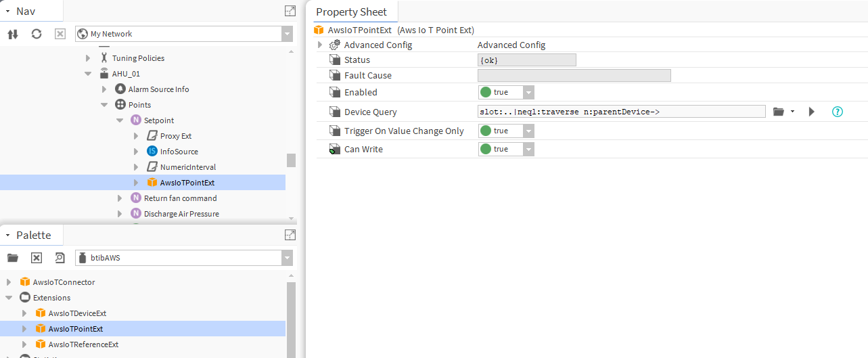Click the Device Query help question icon
The width and height of the screenshot is (868, 358).
point(837,112)
